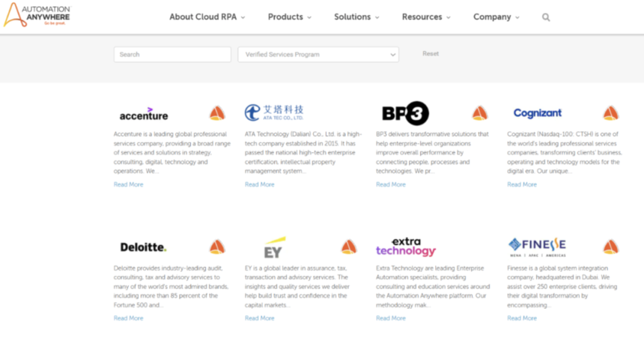Click the verified badge icon beside Cognizant
644x341 pixels.
[x=611, y=113]
